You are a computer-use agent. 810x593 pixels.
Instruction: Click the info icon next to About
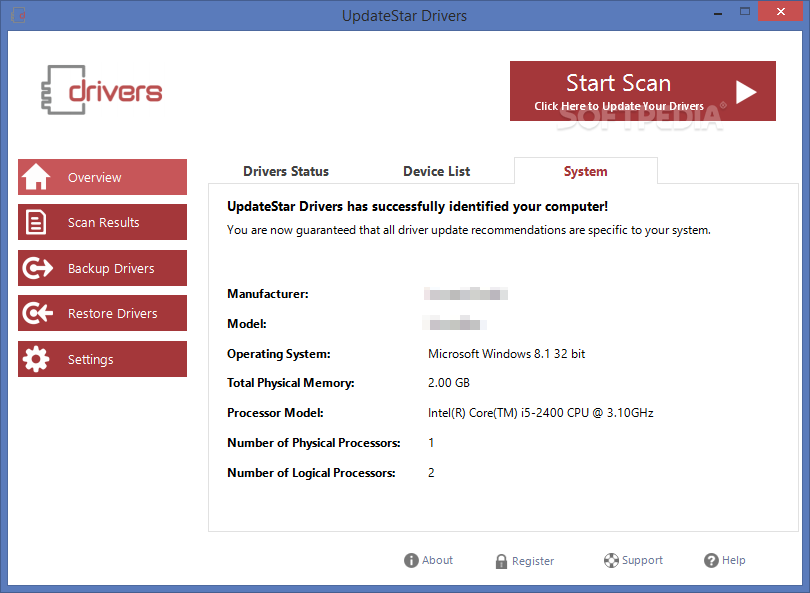pyautogui.click(x=411, y=560)
